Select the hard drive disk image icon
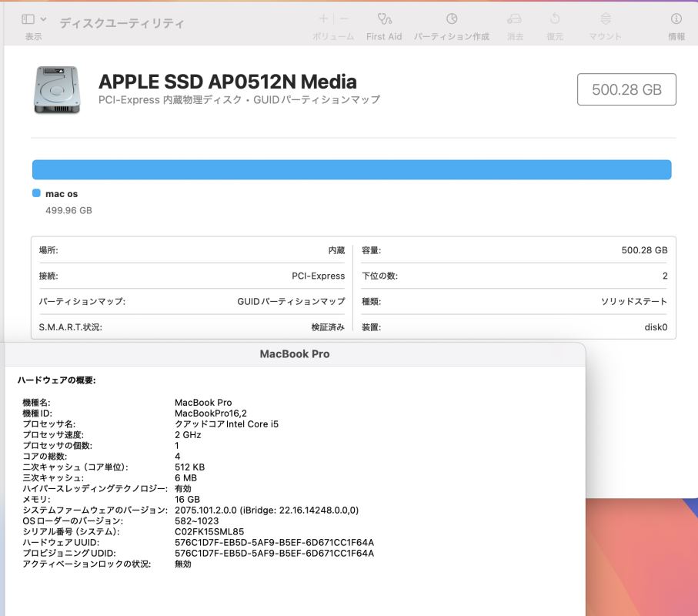The height and width of the screenshot is (616, 698). (57, 89)
